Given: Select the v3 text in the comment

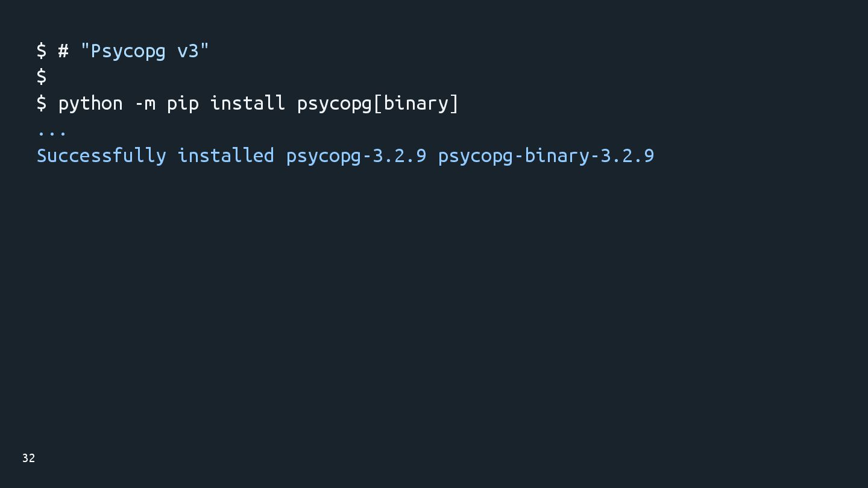Looking at the screenshot, I should (x=187, y=51).
